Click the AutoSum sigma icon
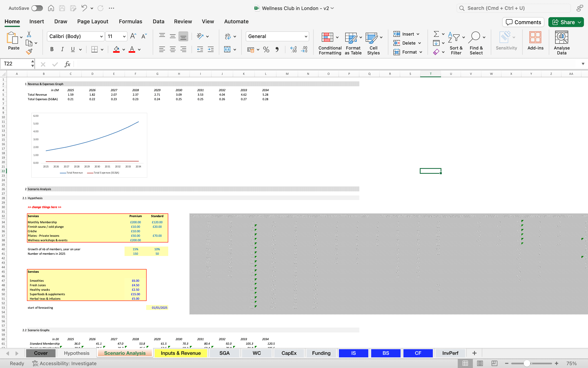Viewport: 588px width, 368px height. [x=436, y=34]
